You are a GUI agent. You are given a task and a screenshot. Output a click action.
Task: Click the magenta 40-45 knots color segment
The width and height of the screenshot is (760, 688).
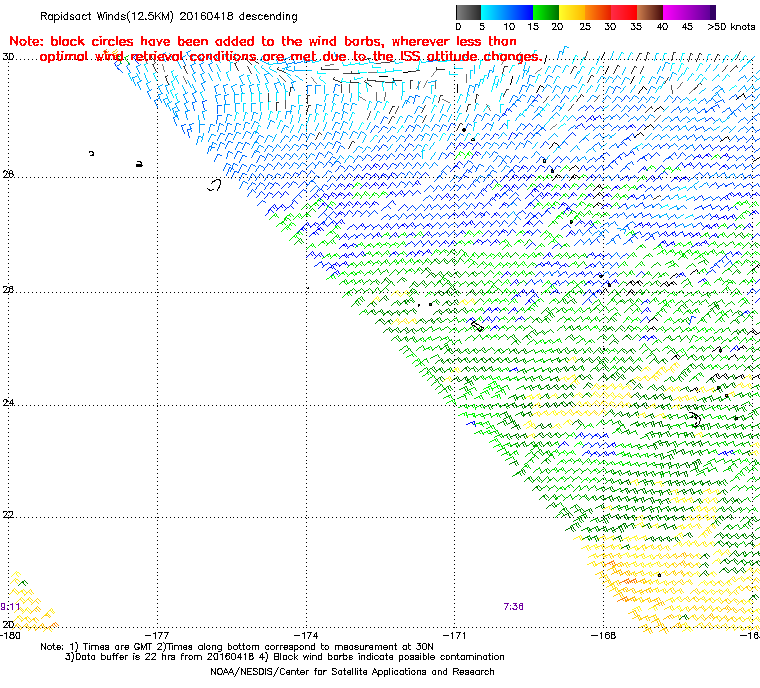(677, 12)
